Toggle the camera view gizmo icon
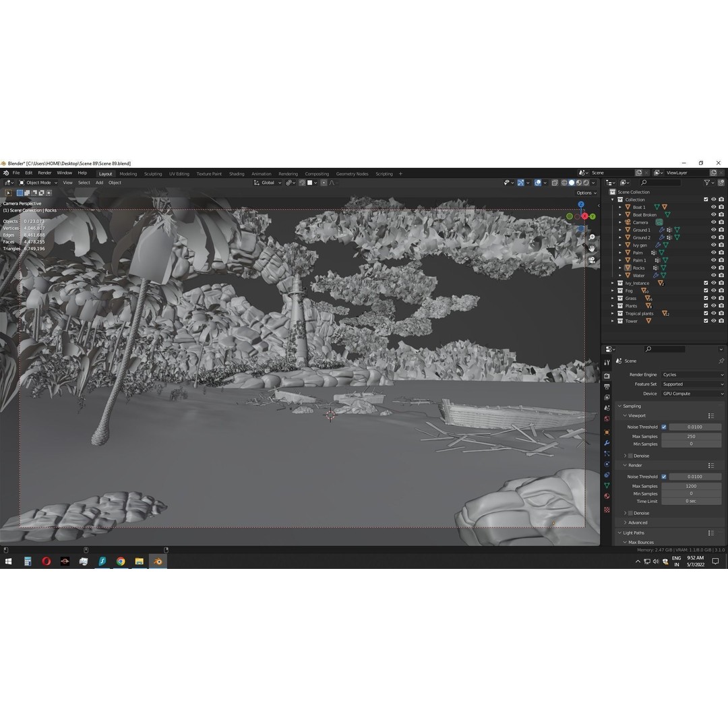The height and width of the screenshot is (728, 728). coord(592,260)
